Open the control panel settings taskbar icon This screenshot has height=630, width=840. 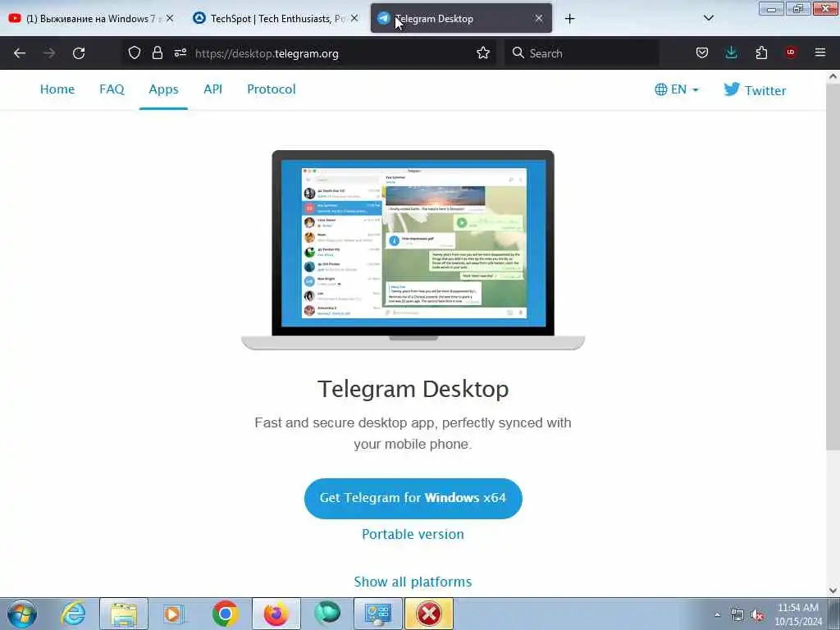[377, 614]
